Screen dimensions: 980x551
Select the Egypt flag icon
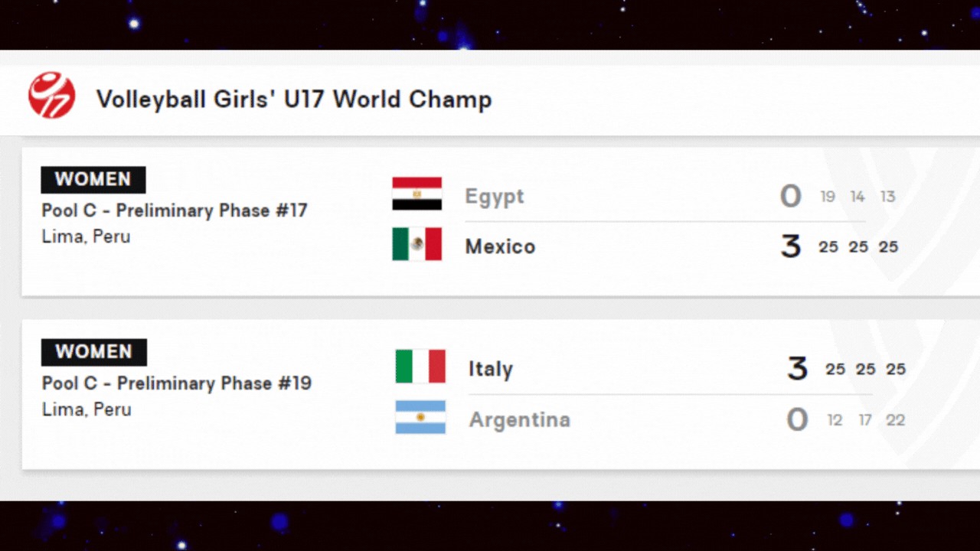[x=417, y=194]
